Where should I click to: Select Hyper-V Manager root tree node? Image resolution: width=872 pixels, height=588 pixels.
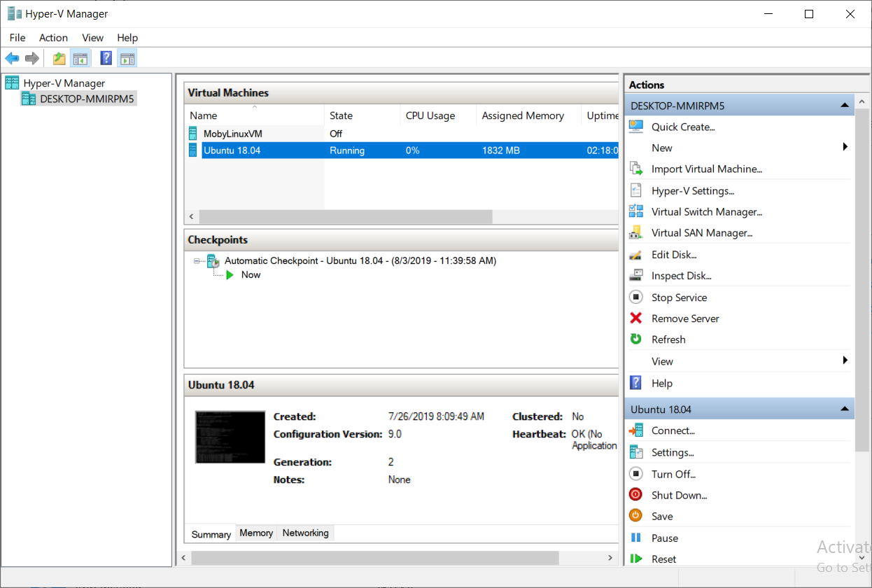point(64,83)
